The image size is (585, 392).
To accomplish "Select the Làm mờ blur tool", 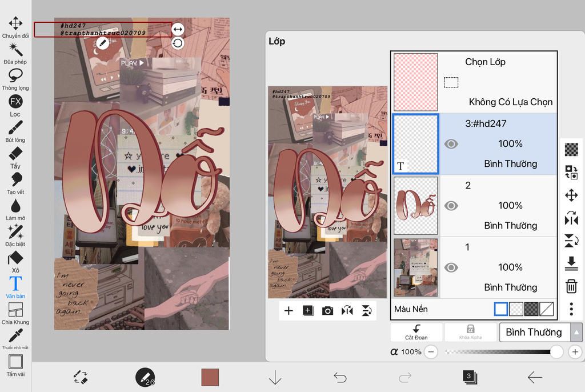I will tap(15, 210).
